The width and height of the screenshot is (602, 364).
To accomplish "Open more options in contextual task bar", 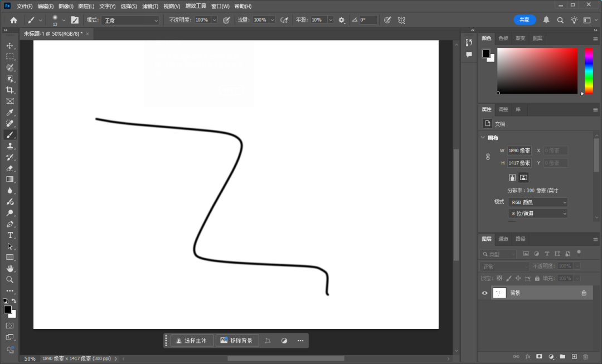I will (300, 341).
